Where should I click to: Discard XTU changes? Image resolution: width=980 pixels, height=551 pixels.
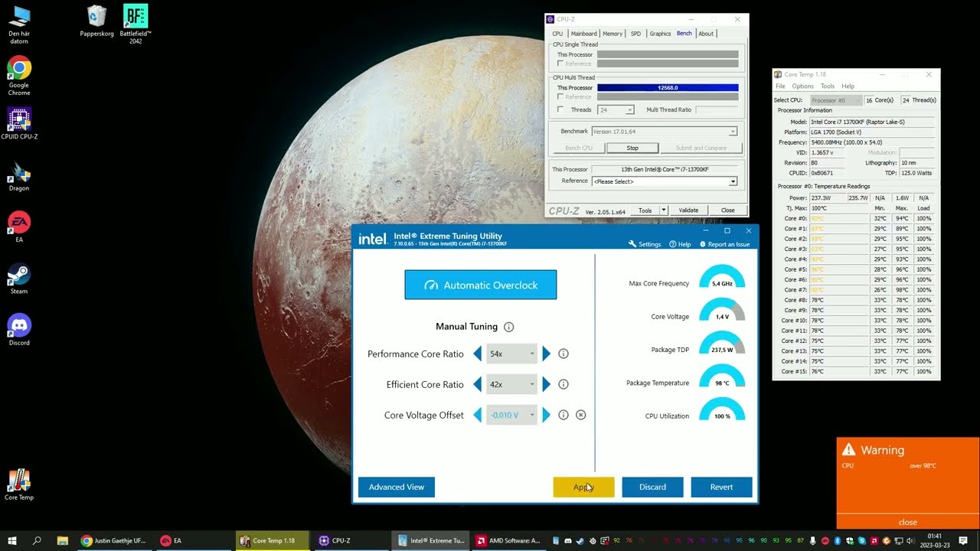pos(652,487)
